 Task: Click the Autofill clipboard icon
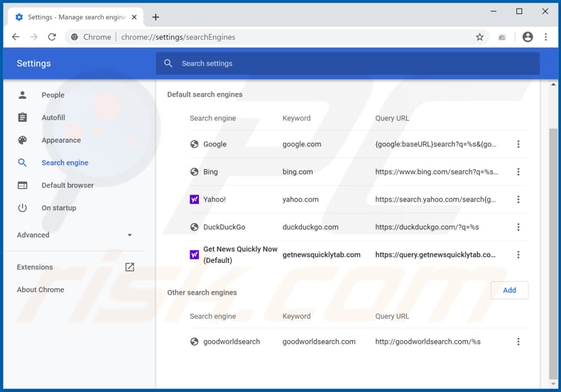pos(23,117)
